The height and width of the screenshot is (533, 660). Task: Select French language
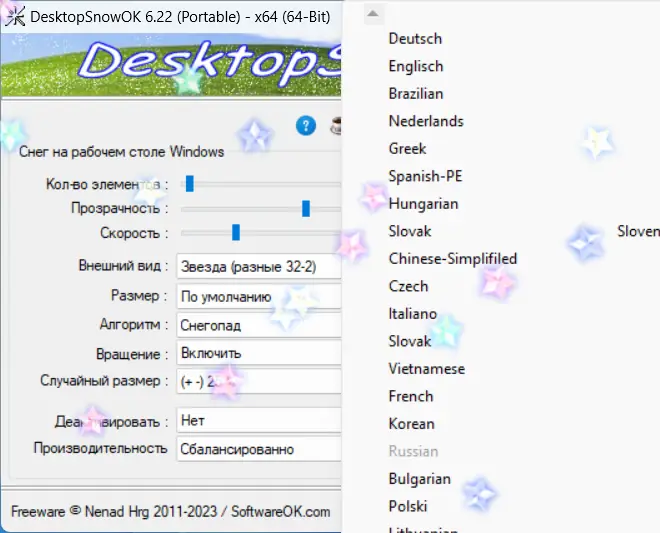pos(411,396)
